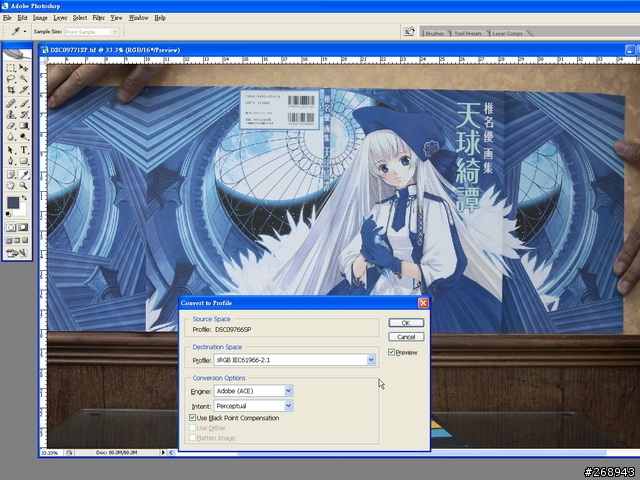Select the Slice tool
Viewport: 640px width, 480px height.
pos(23,89)
